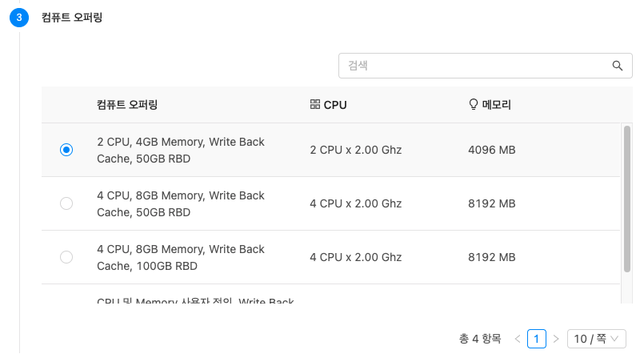Click the 컴퓨트 오퍼링 column header
Viewport: 644px width, 358px height.
tap(127, 105)
